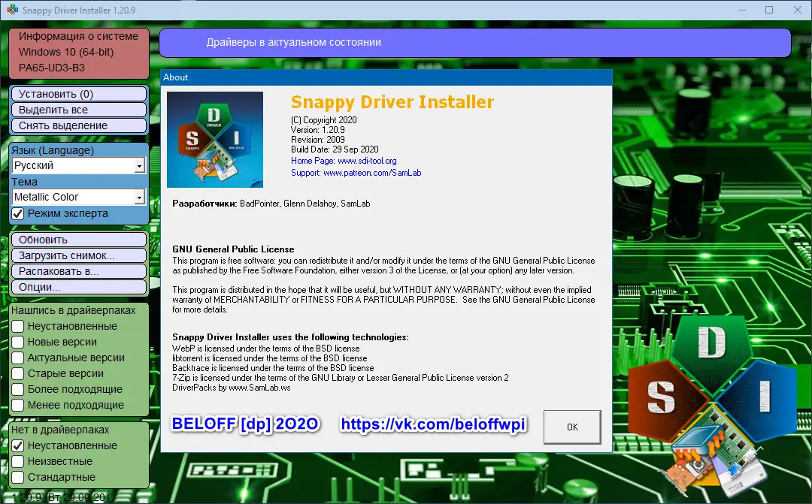This screenshot has height=504, width=812.
Task: Click the SDI logo image in About dialog
Action: (215, 140)
